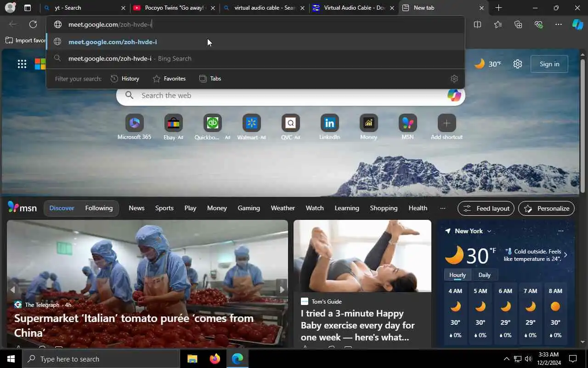Open the Copilot icon in toolbar
The width and height of the screenshot is (588, 368).
pos(577,24)
